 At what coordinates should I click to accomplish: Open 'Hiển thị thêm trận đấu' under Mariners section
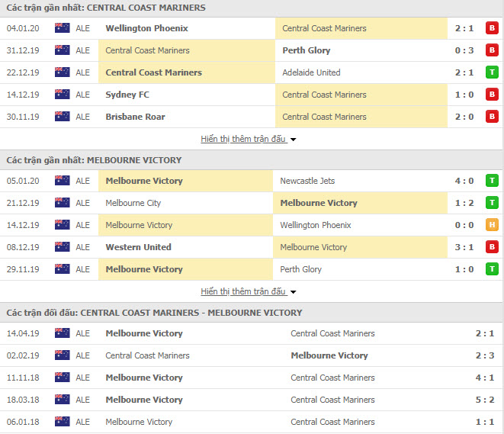point(243,139)
